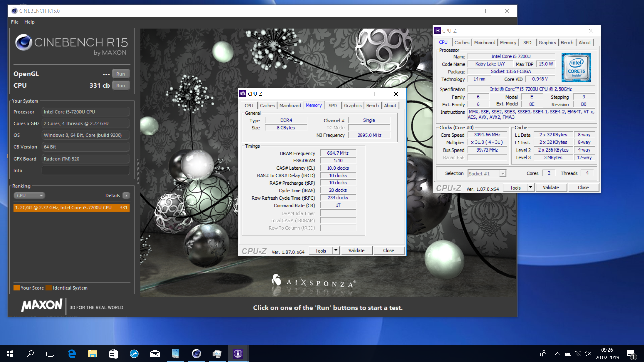644x362 pixels.
Task: Open taskbar Search
Action: (x=30, y=354)
